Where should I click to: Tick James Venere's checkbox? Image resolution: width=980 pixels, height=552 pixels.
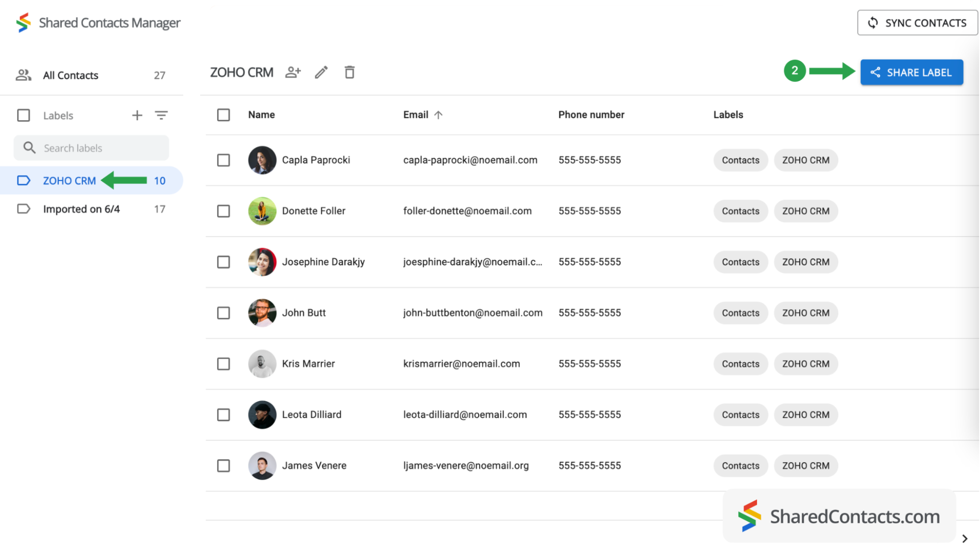pyautogui.click(x=224, y=466)
